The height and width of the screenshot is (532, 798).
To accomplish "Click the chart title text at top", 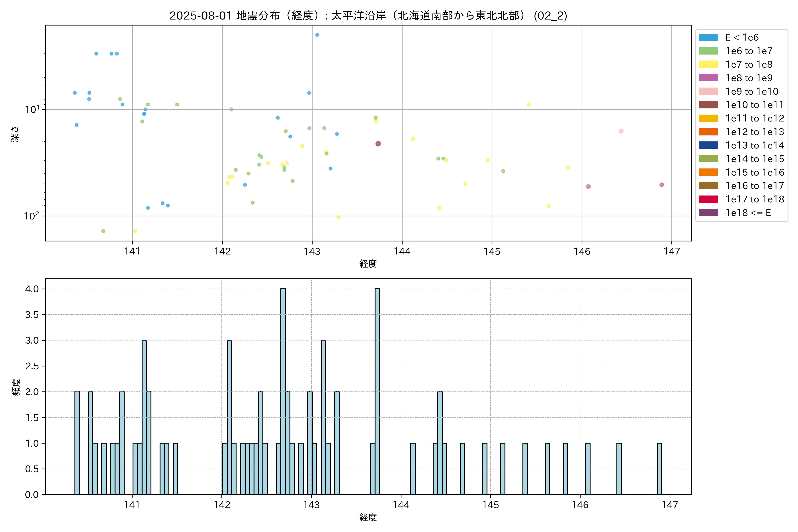I will 368,16.
